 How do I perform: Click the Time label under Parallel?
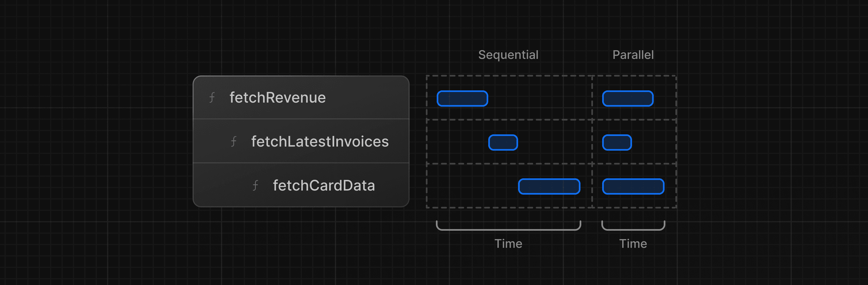(x=633, y=243)
